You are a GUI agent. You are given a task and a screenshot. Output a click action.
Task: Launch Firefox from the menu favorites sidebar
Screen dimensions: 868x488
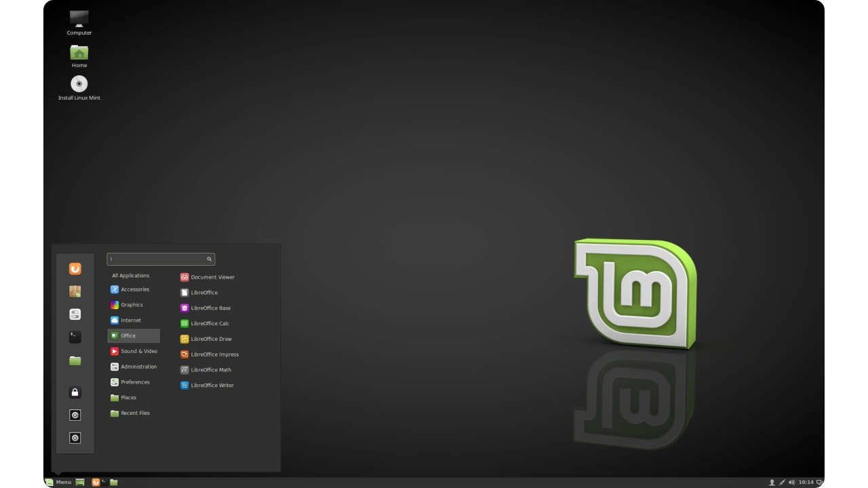tap(75, 269)
